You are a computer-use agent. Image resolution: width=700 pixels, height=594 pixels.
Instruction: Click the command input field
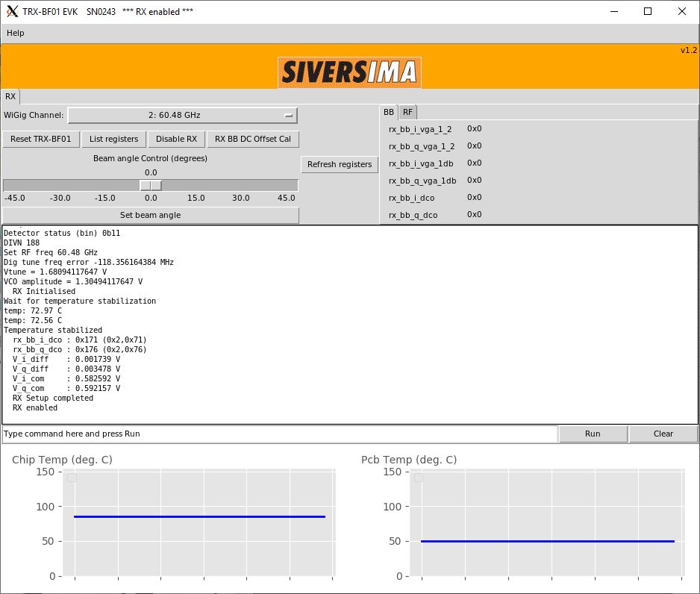(280, 434)
